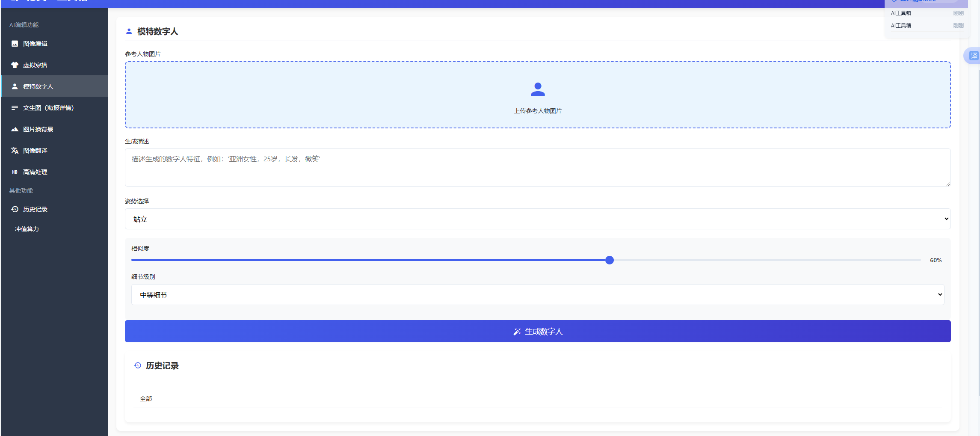Select the 全部 history tab
Image resolution: width=980 pixels, height=436 pixels.
[146, 399]
